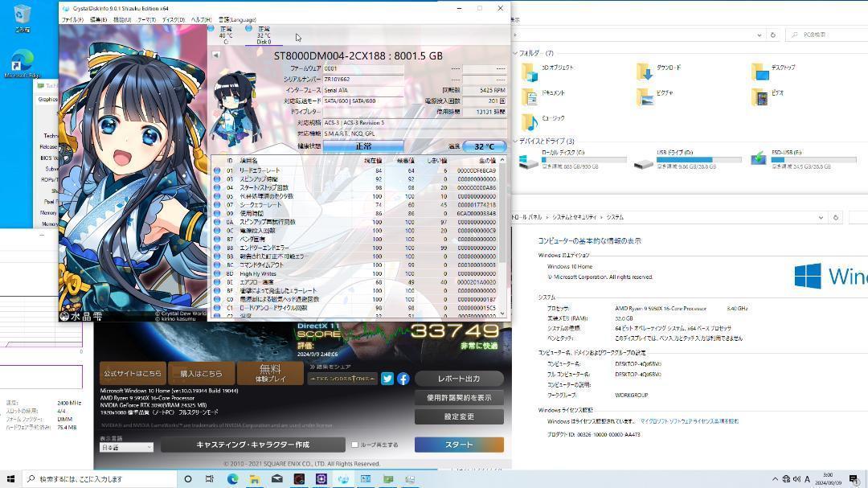Click the serial number field
Screen dimensions: 868x488
click(363, 80)
